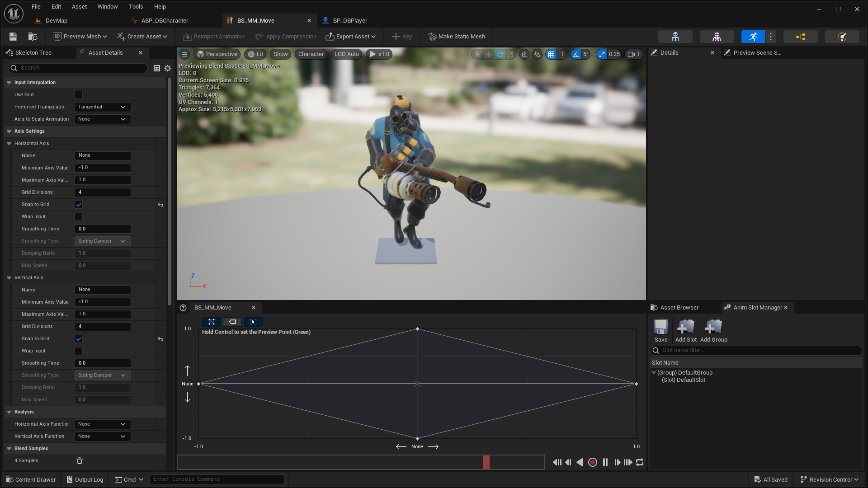This screenshot has width=868, height=488.
Task: Select the Scale transform tool
Action: pos(510,54)
